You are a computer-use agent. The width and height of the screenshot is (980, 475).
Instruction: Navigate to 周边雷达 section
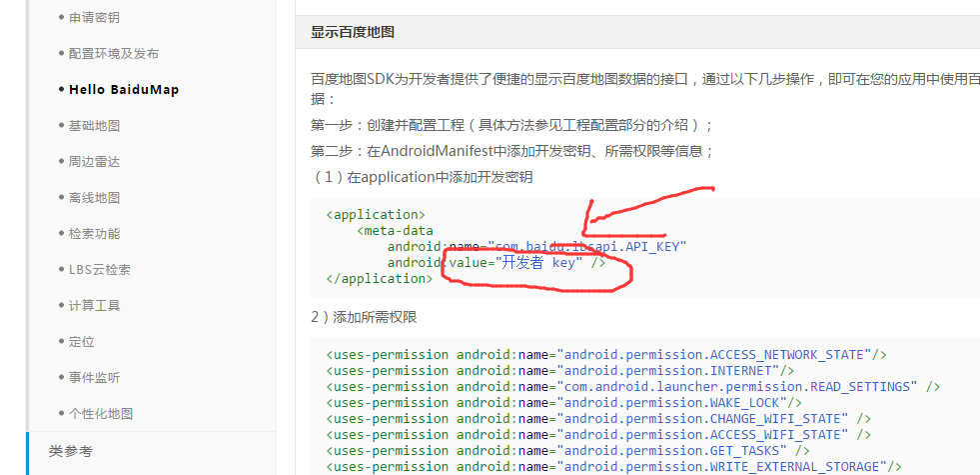(94, 162)
